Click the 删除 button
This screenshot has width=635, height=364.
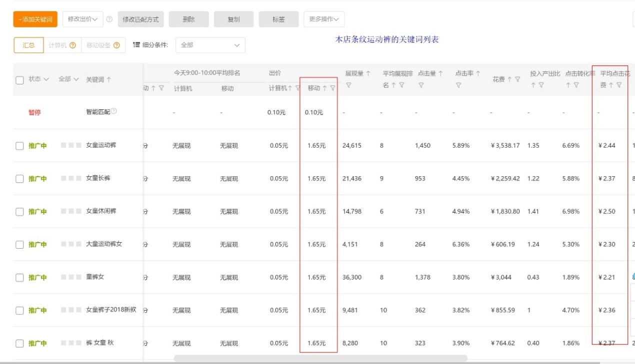pyautogui.click(x=188, y=19)
